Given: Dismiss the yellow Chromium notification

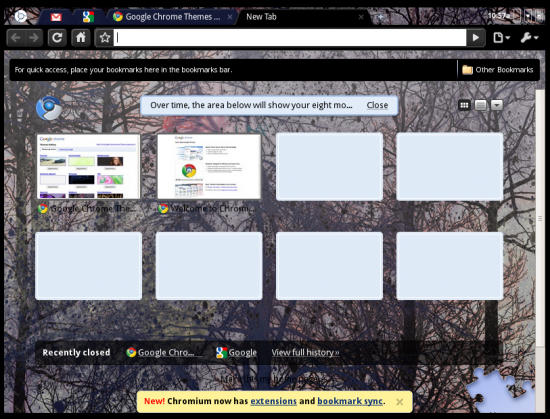Looking at the screenshot, I should 400,402.
